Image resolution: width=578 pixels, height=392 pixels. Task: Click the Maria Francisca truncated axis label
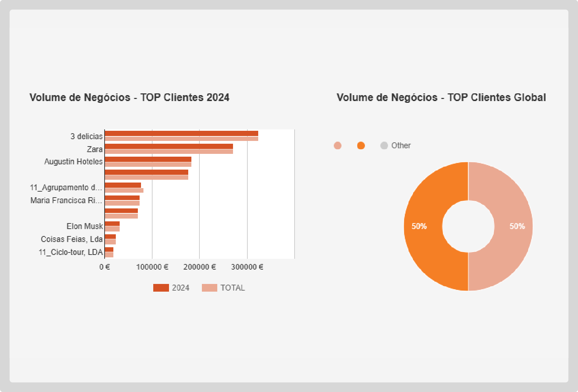pos(66,200)
